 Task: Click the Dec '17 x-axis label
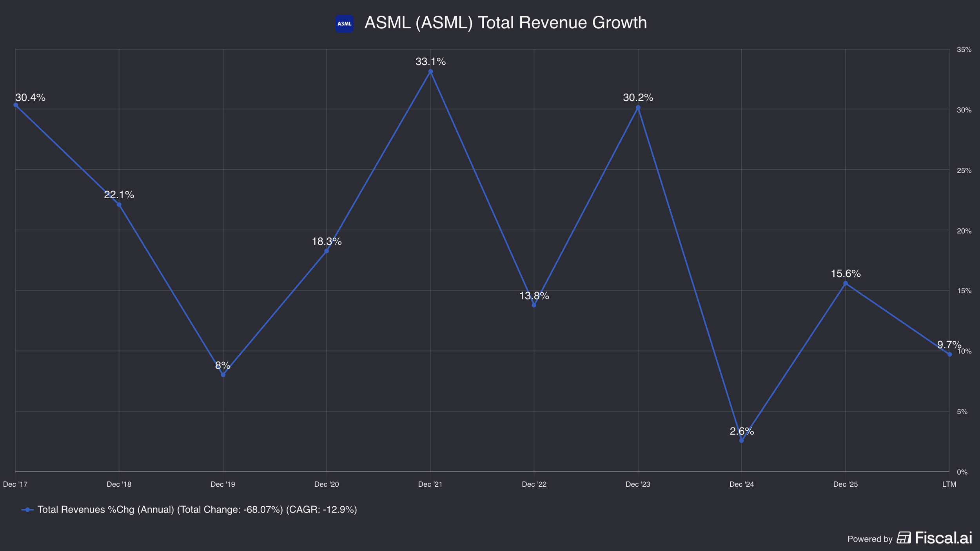pyautogui.click(x=15, y=484)
